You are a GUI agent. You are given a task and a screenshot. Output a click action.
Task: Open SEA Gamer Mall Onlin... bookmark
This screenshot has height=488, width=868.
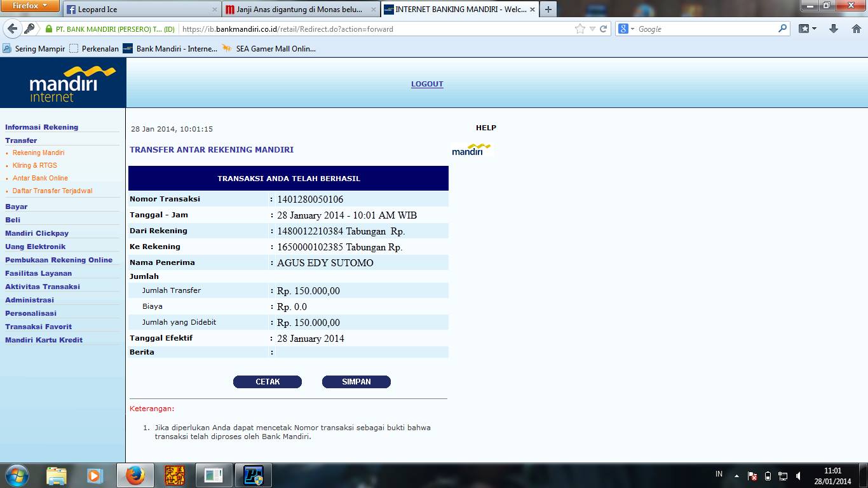pyautogui.click(x=269, y=48)
